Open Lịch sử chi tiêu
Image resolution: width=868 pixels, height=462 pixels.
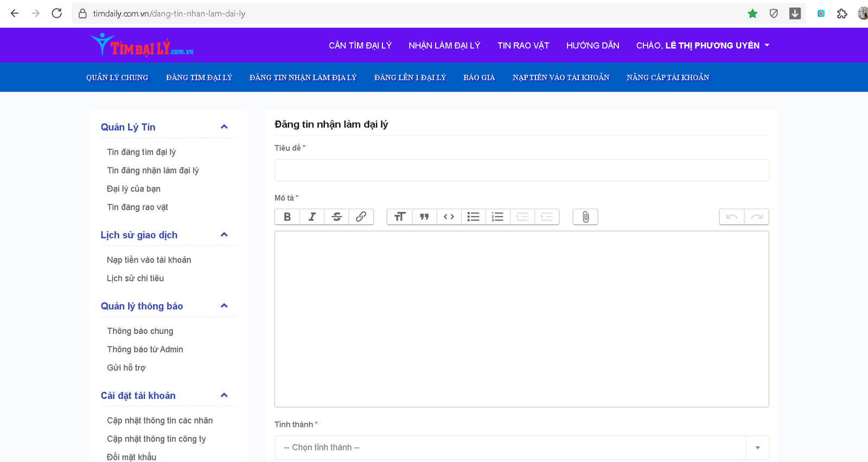136,279
